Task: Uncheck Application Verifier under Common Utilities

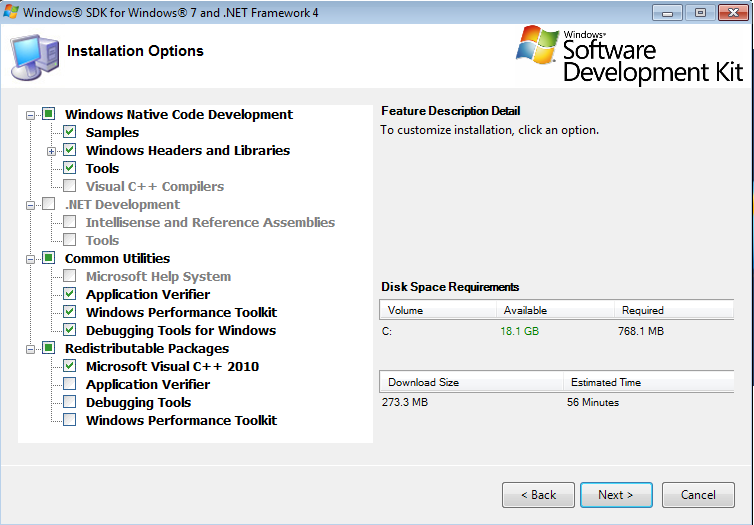Action: (x=70, y=294)
